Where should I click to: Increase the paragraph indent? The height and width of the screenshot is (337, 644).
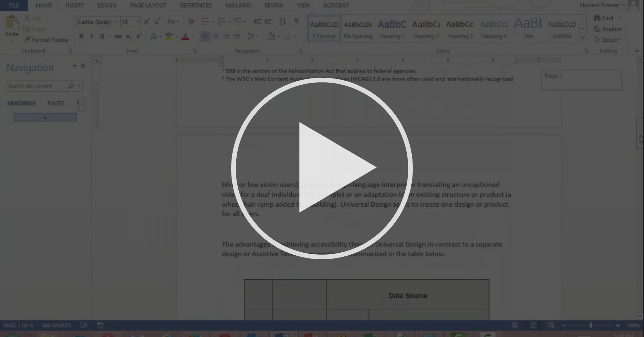[x=268, y=22]
